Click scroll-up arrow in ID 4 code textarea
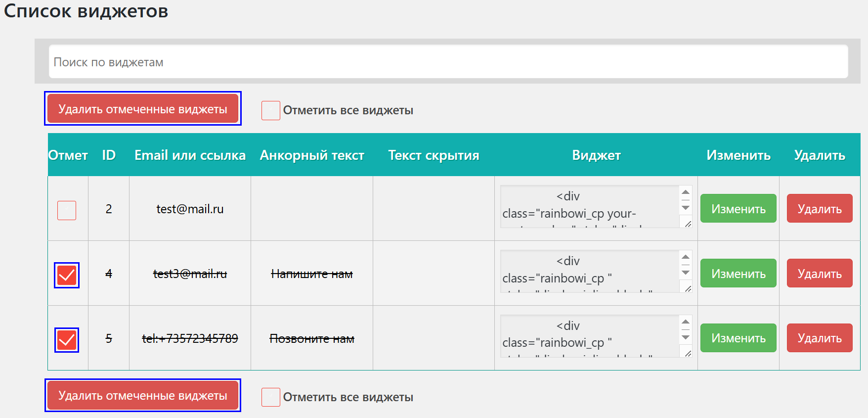Viewport: 868px width, 418px height. [x=686, y=257]
